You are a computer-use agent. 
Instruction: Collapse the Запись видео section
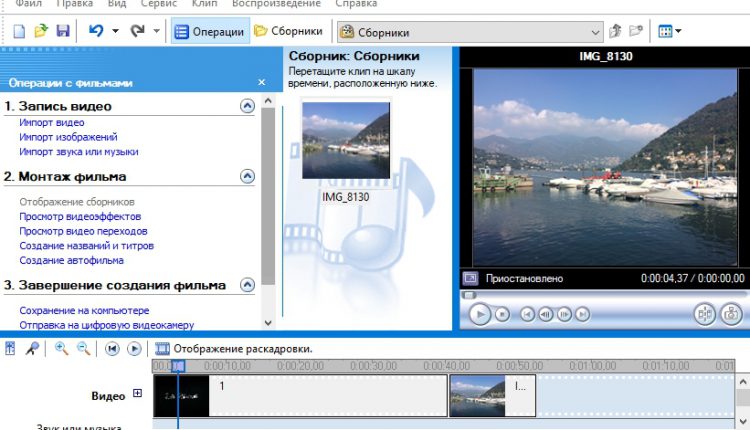click(x=247, y=106)
